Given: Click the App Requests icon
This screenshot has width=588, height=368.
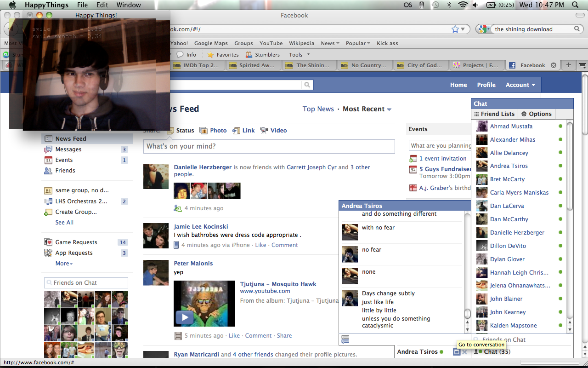Looking at the screenshot, I should coord(48,253).
